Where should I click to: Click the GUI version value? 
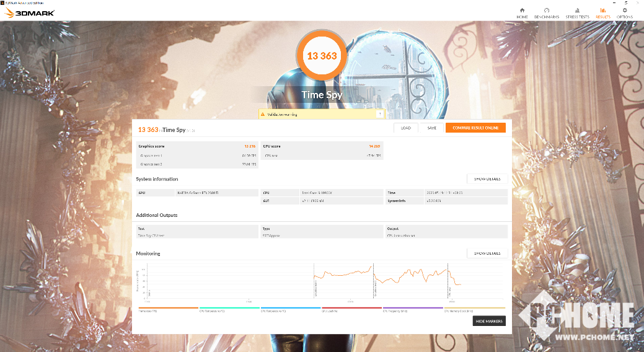(342, 201)
